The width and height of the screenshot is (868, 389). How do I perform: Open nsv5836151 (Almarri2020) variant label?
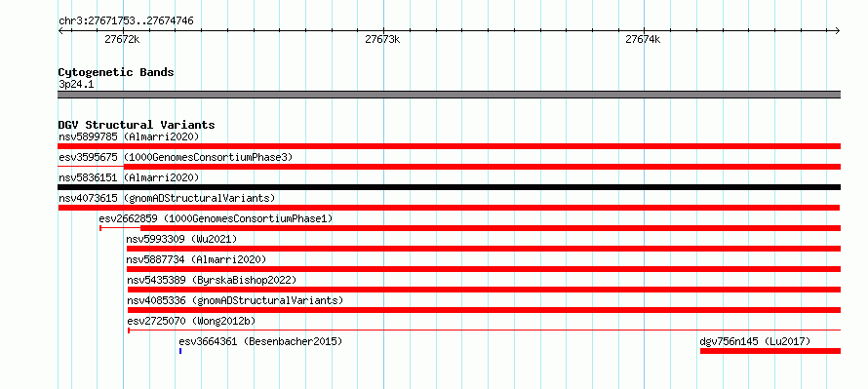tap(129, 177)
